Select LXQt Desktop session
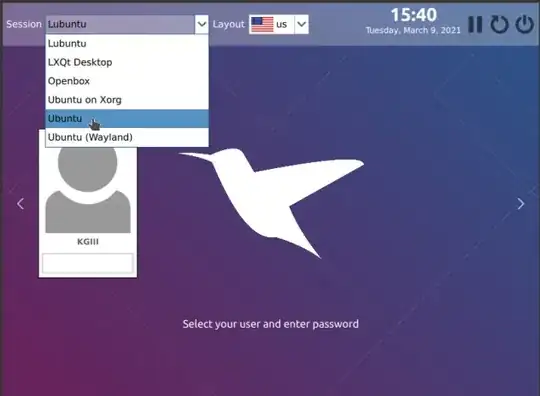Viewport: 540px width, 396px height. (x=127, y=62)
